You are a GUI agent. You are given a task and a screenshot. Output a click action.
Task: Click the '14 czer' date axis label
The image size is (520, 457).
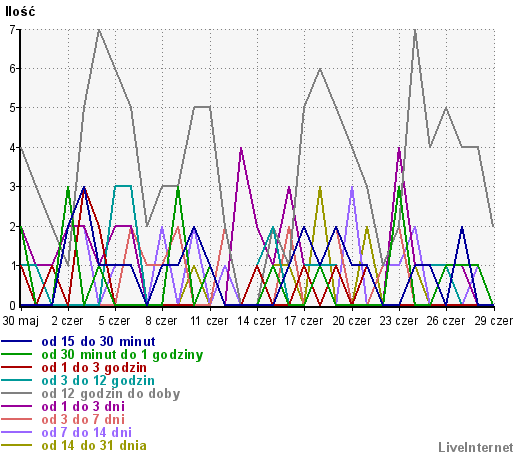pyautogui.click(x=257, y=321)
